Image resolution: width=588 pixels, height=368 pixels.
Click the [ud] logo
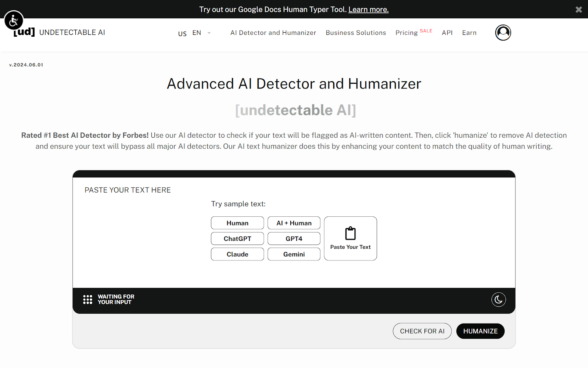24,32
